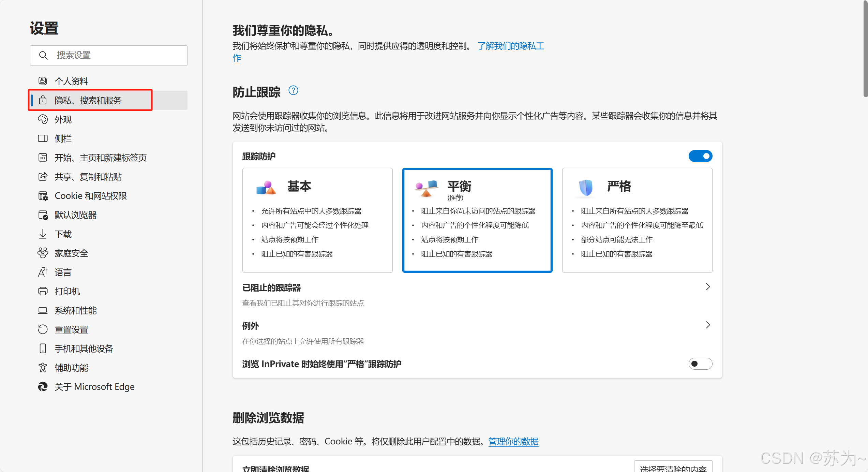Viewport: 868px width, 472px height.
Task: Enable the InPrivate 严格 tracking prevention toggle
Action: [x=700, y=364]
